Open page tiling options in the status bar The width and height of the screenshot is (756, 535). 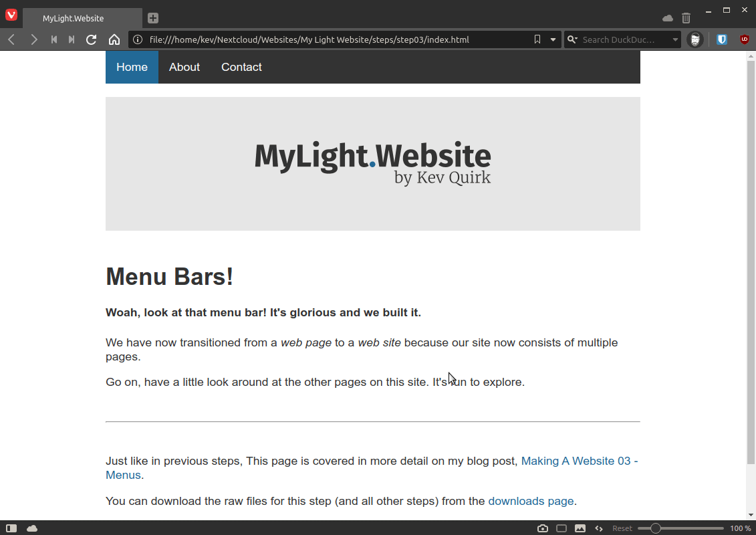(561, 528)
